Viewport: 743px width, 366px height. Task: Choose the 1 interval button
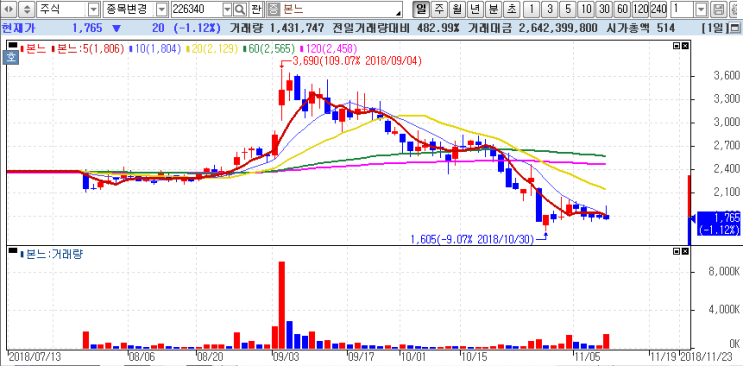tap(532, 9)
